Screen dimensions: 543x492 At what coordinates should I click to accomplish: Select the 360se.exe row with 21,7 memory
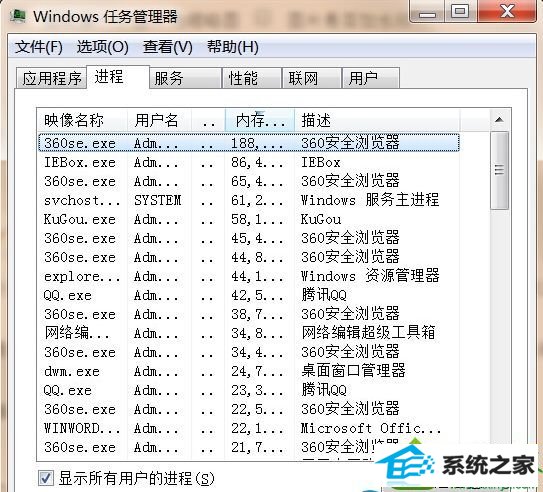tap(249, 447)
